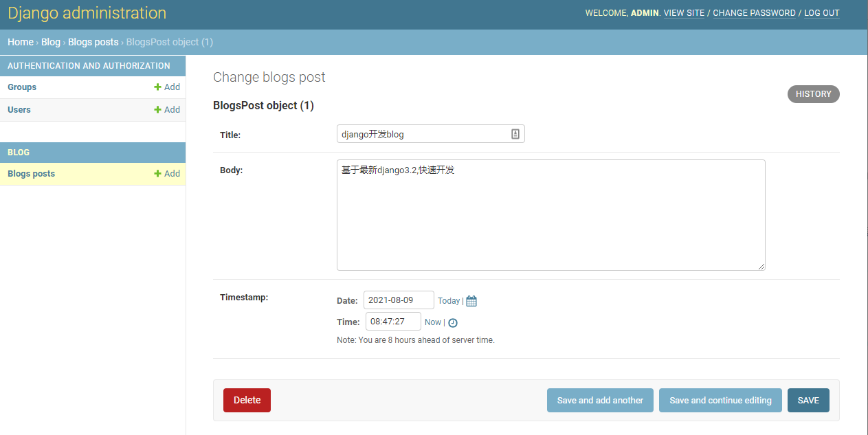
Task: Click the Log Out link
Action: (x=822, y=13)
